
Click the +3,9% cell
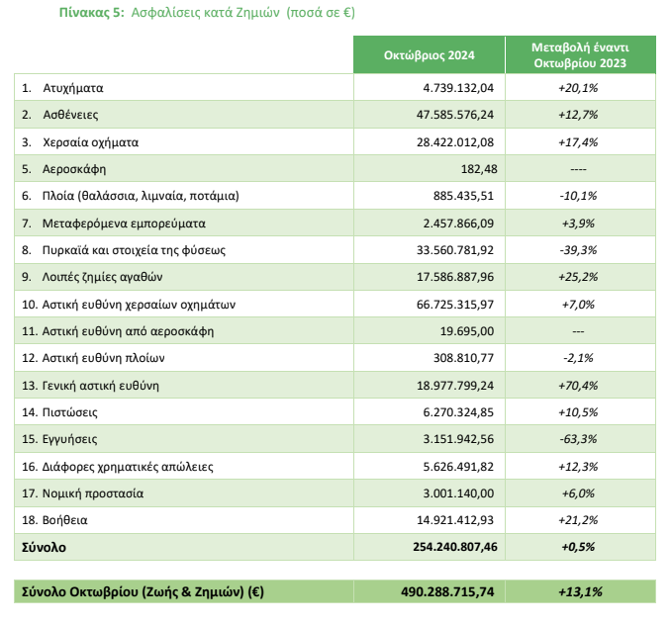click(578, 224)
